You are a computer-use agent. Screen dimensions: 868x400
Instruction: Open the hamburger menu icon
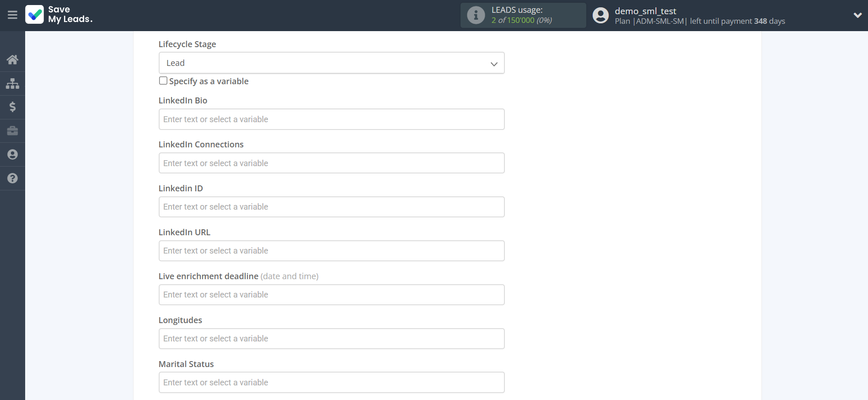(12, 15)
